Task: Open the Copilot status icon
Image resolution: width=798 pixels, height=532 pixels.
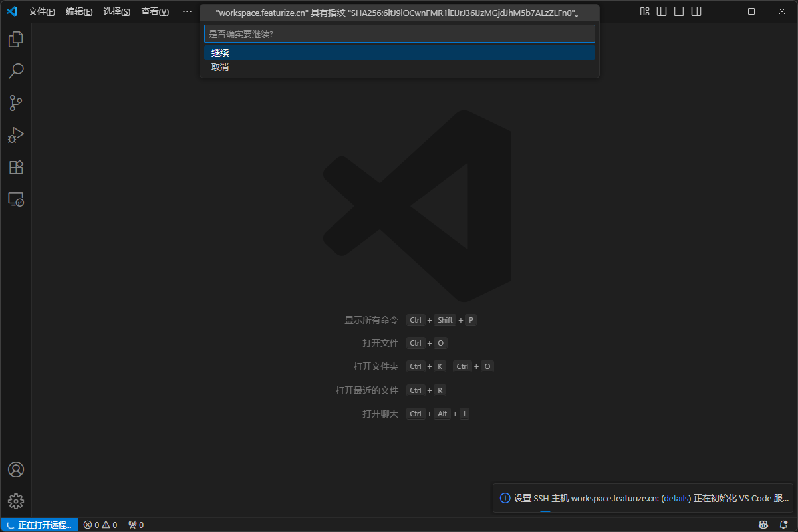Action: click(x=765, y=525)
